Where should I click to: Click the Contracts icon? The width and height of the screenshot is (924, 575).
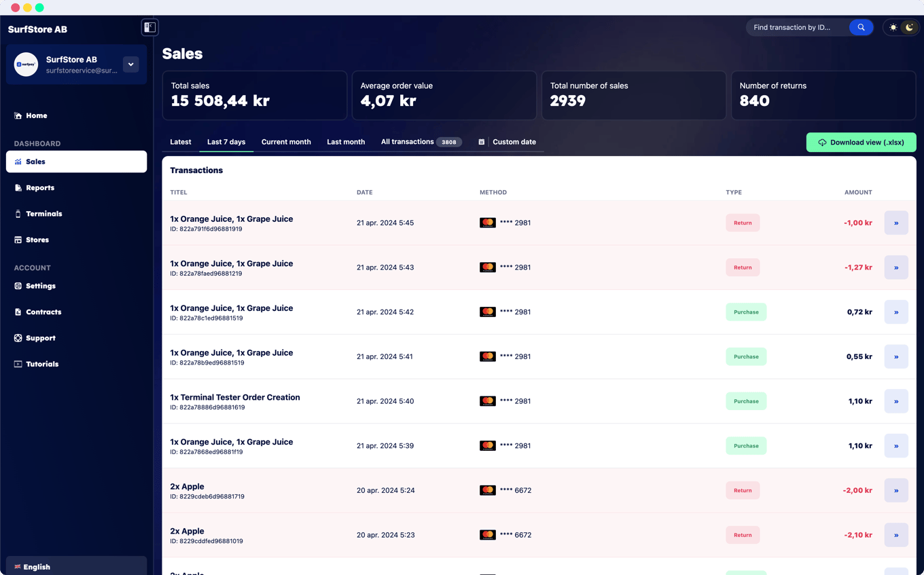[x=19, y=312]
